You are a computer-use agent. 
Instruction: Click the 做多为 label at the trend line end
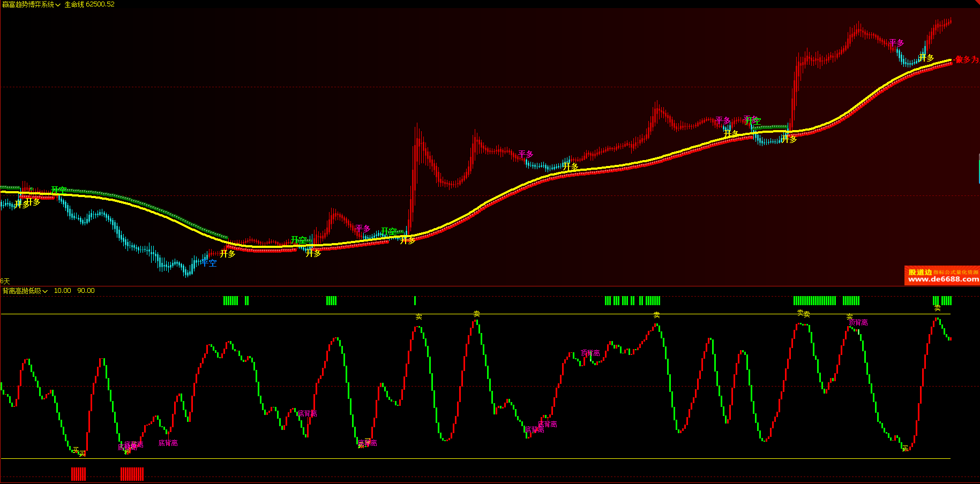[x=967, y=59]
